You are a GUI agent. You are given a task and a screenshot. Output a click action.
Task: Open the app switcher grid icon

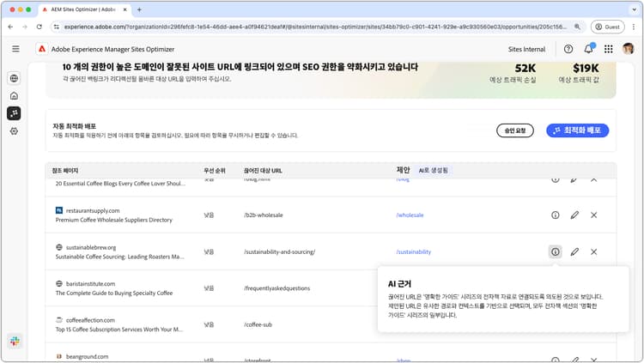tap(609, 49)
